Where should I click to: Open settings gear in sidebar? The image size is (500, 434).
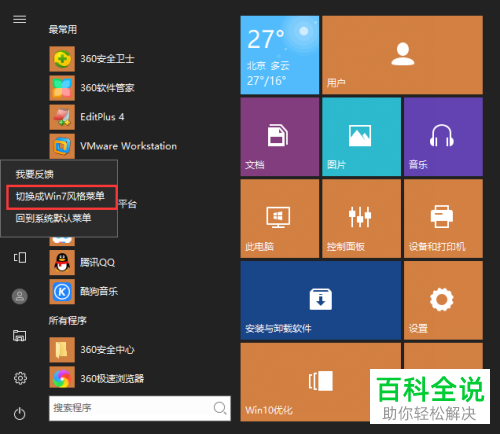click(x=20, y=378)
